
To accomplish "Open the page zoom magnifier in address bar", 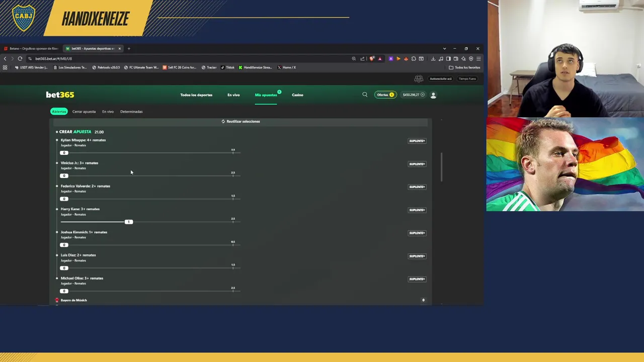I will coord(354,58).
